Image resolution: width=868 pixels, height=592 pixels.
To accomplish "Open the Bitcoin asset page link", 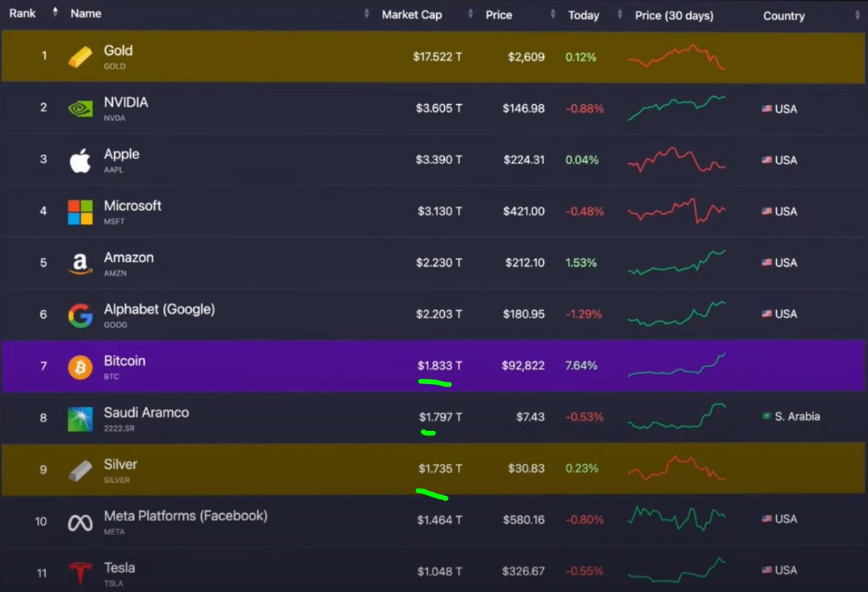I will (x=124, y=361).
